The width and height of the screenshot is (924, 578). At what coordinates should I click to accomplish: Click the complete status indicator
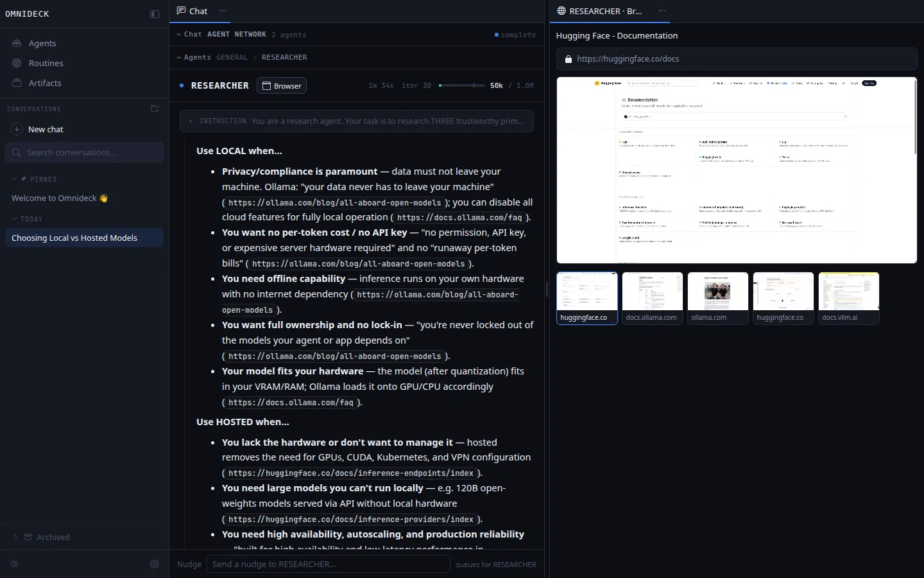pos(515,35)
